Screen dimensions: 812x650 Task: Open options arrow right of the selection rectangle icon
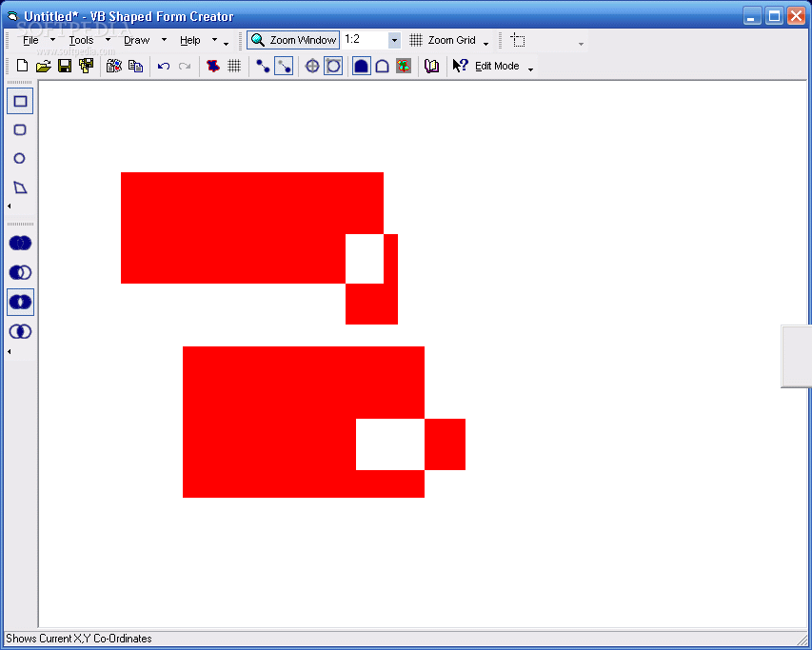tap(581, 44)
